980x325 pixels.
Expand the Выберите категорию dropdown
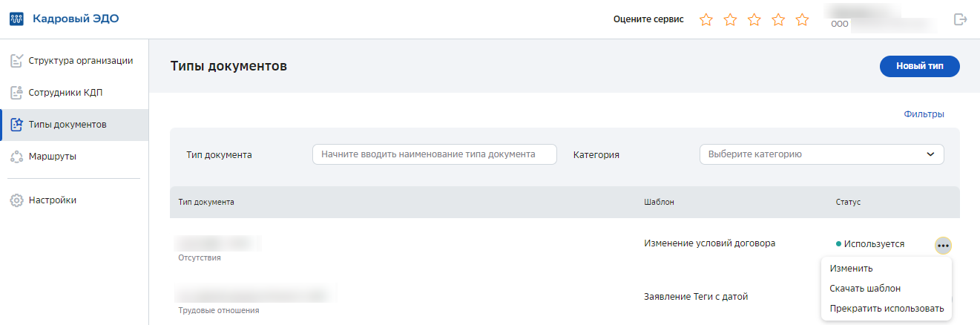822,154
